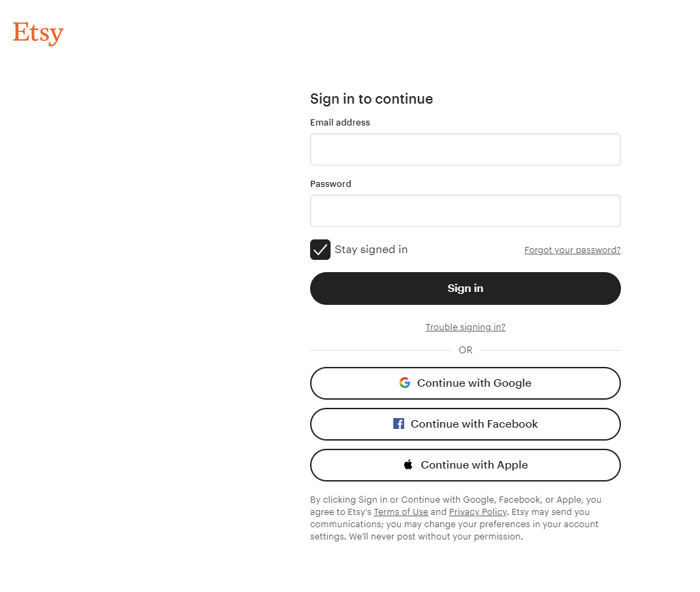Click the Etsy logo
This screenshot has width=700, height=592.
point(37,32)
